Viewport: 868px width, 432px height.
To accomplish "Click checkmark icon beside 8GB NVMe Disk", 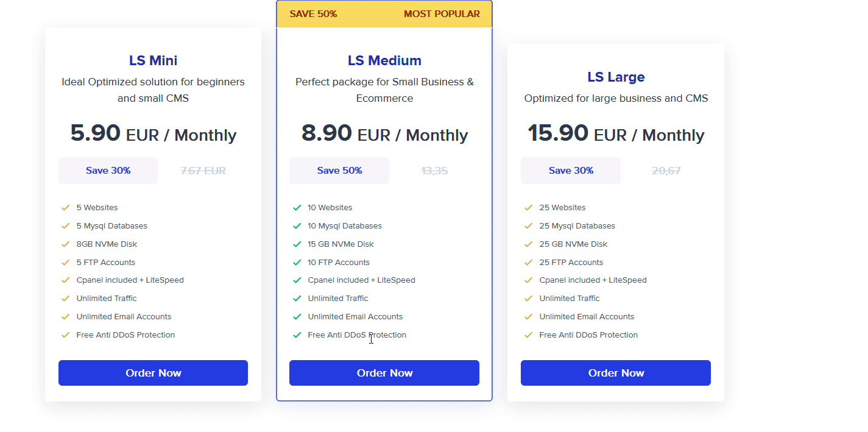I will click(66, 244).
